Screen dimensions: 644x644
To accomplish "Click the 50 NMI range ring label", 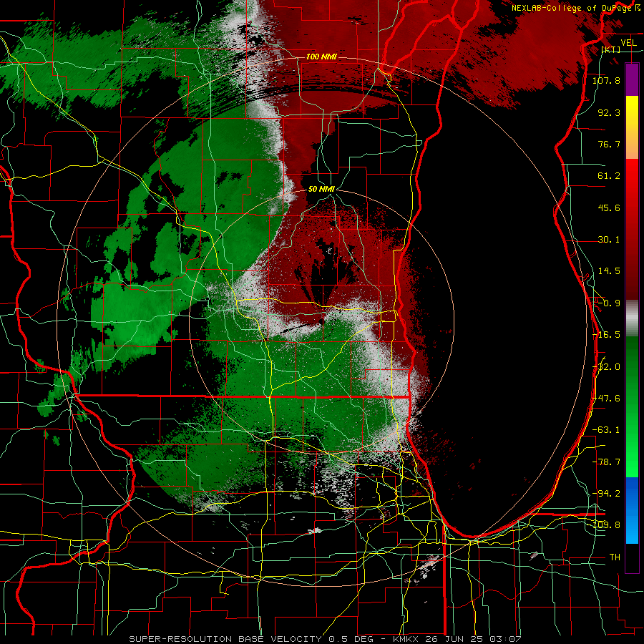I will (321, 189).
